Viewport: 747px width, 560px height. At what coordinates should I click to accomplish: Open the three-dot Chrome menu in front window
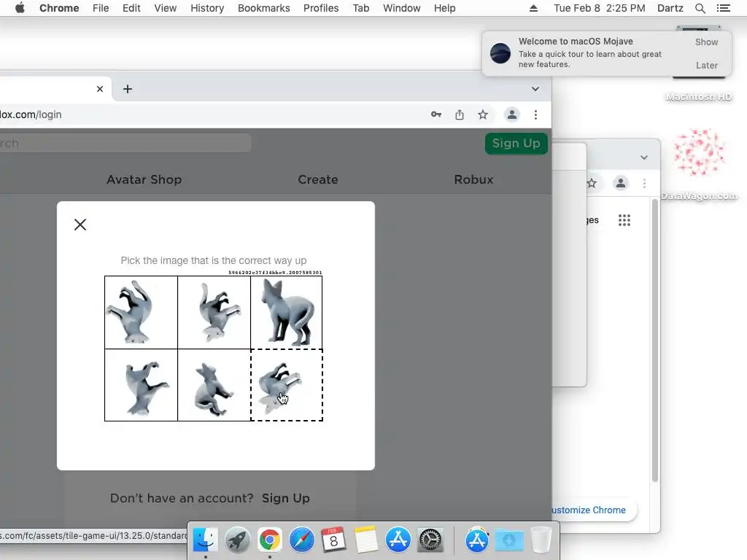pyautogui.click(x=536, y=114)
